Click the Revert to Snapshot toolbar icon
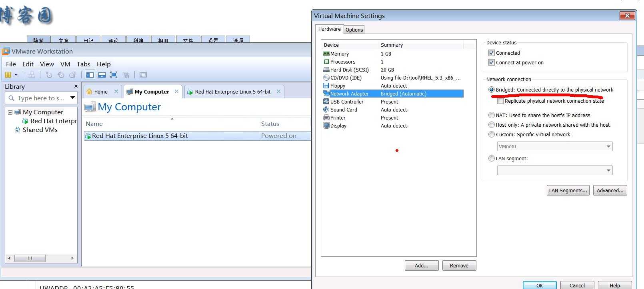This screenshot has height=289, width=644. (61, 75)
